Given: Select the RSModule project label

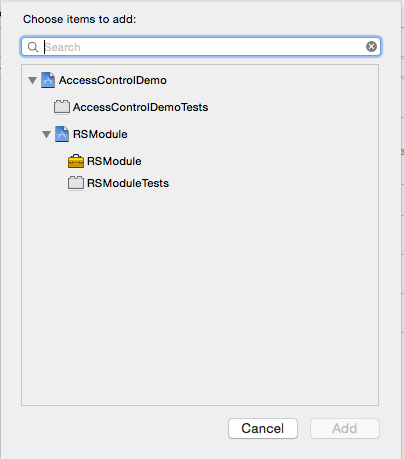Looking at the screenshot, I should point(100,134).
